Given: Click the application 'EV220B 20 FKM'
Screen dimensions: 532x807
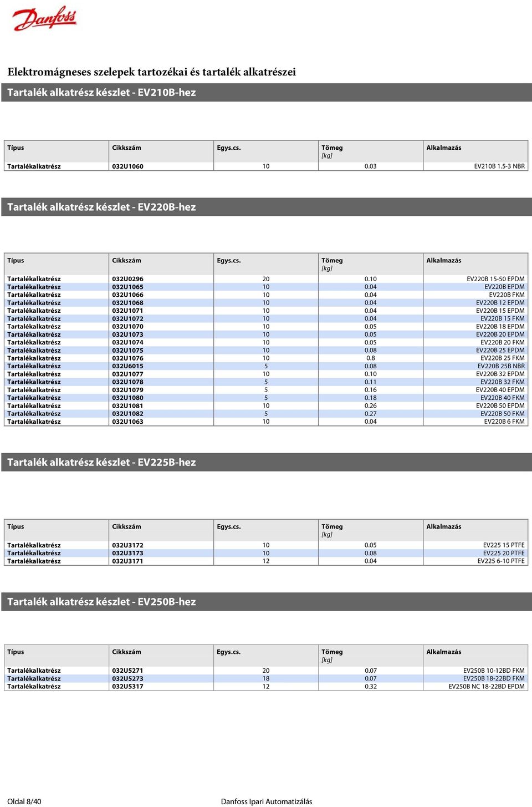Looking at the screenshot, I should pyautogui.click(x=503, y=343).
